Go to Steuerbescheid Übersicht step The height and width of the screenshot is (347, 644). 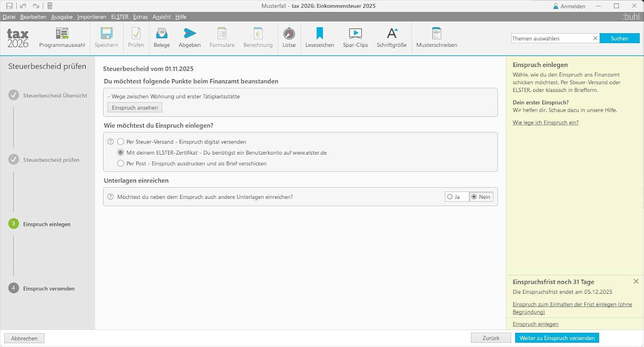(x=55, y=95)
